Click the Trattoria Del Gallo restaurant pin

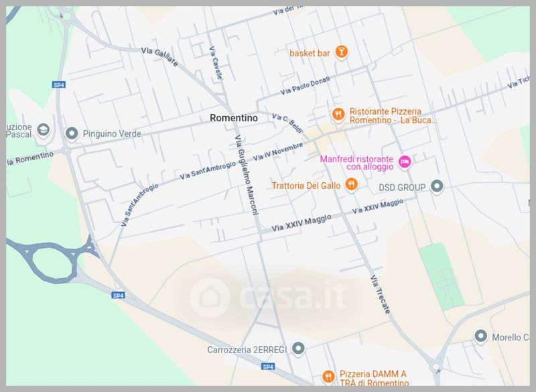(x=350, y=184)
